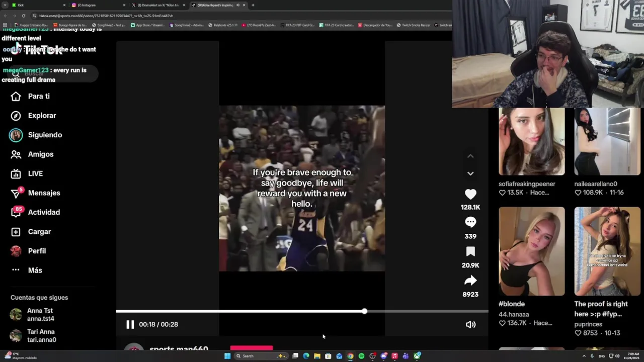This screenshot has width=644, height=362.
Task: Open File Explorer from the taskbar
Action: pyautogui.click(x=317, y=356)
